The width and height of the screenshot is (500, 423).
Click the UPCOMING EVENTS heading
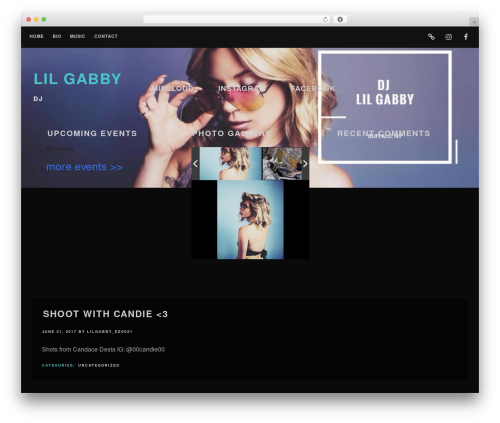[x=92, y=133]
